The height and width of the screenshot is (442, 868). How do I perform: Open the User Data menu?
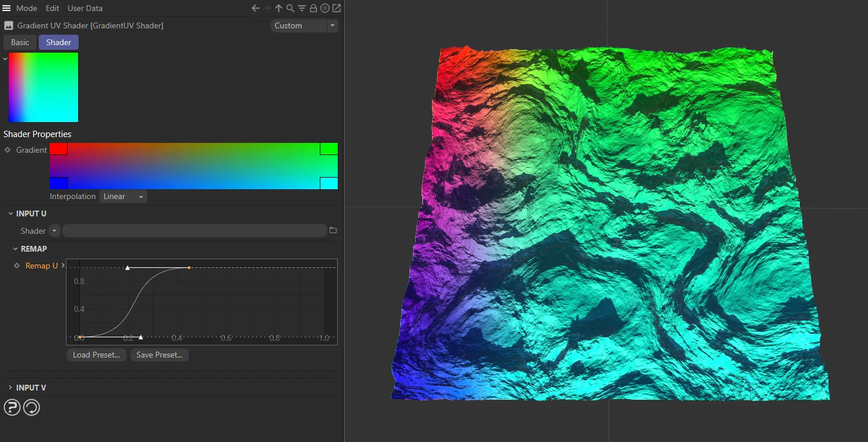coord(84,8)
